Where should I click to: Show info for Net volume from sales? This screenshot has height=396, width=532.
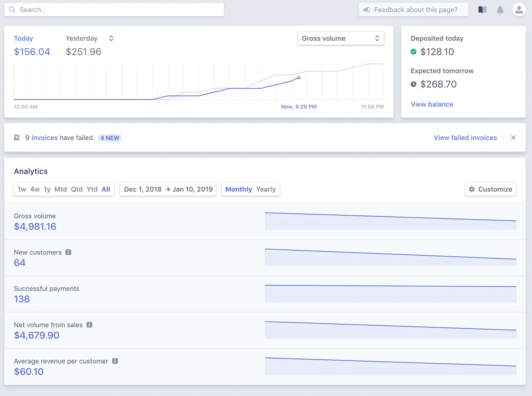[x=89, y=325]
